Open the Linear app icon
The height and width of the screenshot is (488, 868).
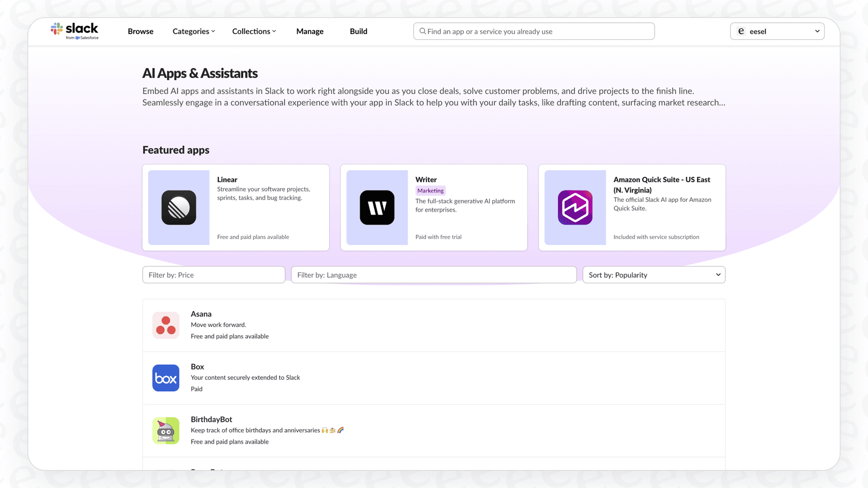(178, 208)
